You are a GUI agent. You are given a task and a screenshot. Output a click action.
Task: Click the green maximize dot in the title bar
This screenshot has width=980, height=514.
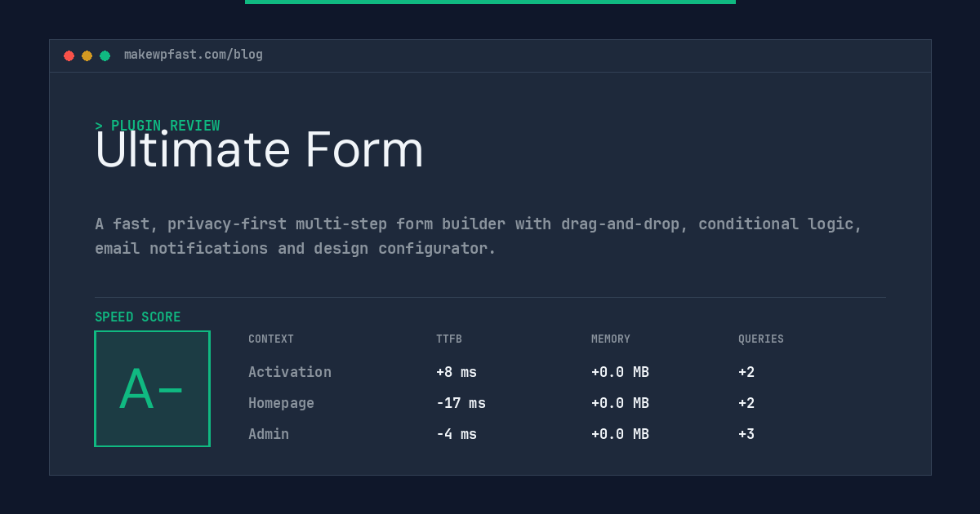(x=105, y=55)
